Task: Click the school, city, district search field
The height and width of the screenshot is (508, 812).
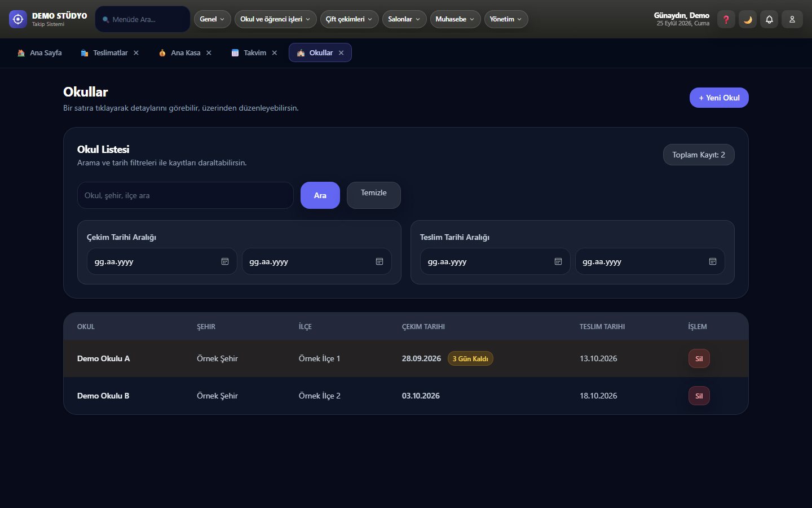Action: pyautogui.click(x=186, y=195)
